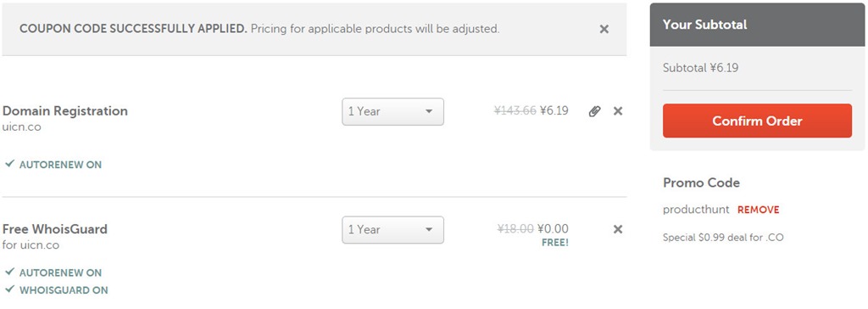Remove Domain Registration from cart
This screenshot has height=309, width=868.
(618, 111)
